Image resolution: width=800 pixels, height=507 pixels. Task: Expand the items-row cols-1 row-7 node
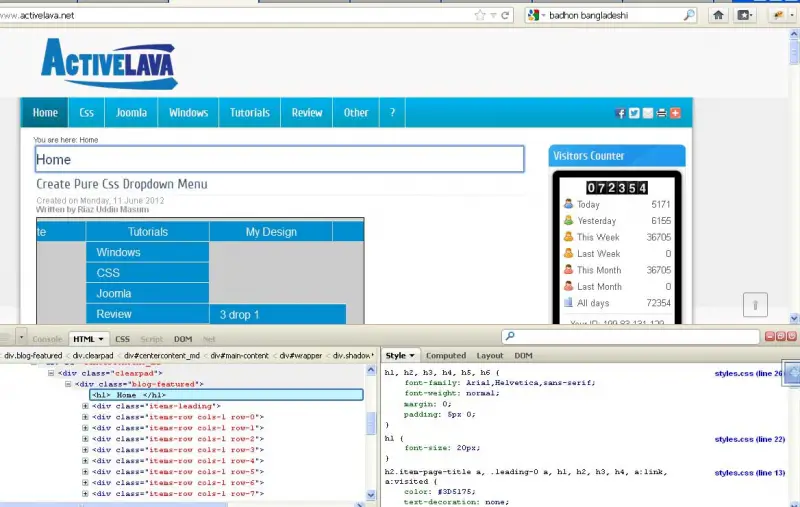85,494
